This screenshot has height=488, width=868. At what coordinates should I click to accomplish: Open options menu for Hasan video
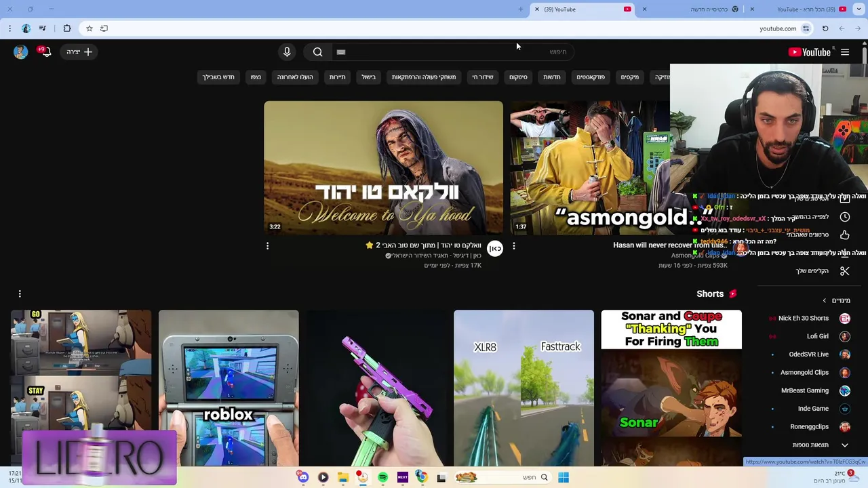pyautogui.click(x=514, y=246)
